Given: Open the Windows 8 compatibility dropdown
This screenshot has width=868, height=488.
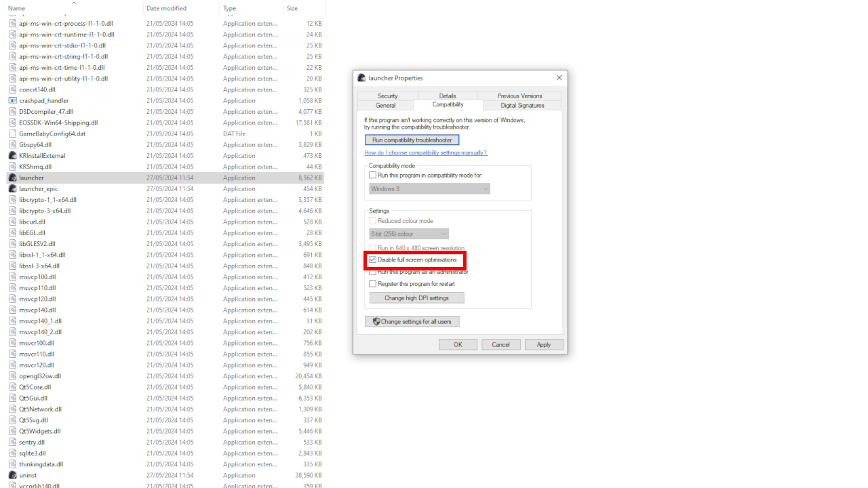Looking at the screenshot, I should tap(429, 188).
